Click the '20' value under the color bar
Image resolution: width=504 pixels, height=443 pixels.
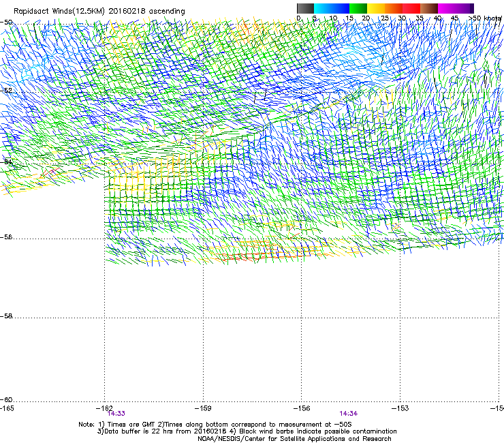point(366,18)
